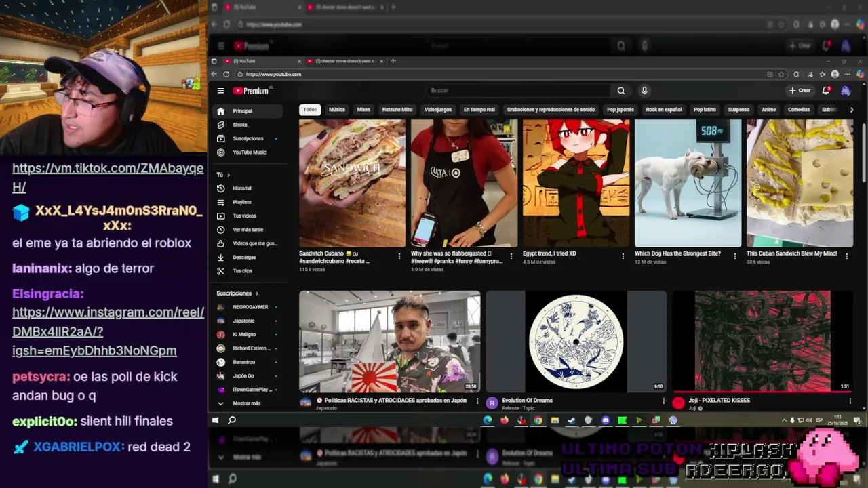
Task: Open Ver más tarde in the sidebar
Action: coord(248,230)
